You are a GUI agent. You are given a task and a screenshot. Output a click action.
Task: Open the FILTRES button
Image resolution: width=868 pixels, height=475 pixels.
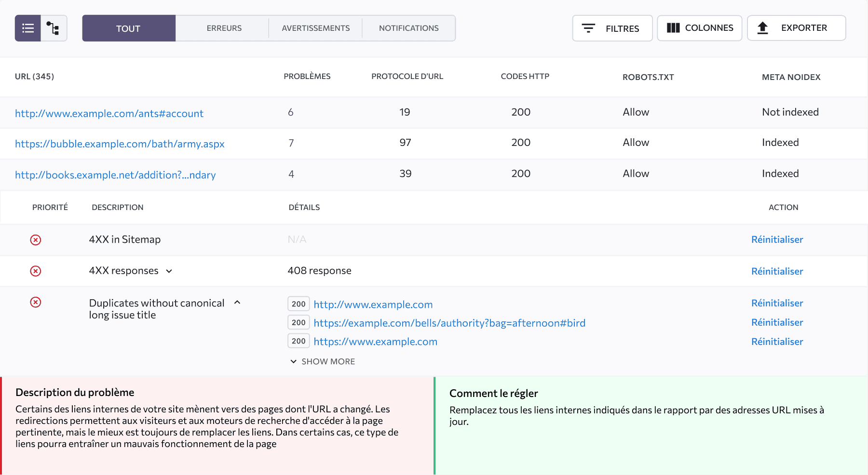[612, 28]
